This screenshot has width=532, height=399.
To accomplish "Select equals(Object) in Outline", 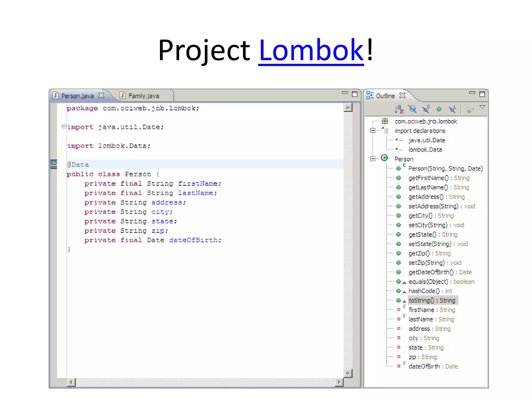I will tap(441, 282).
